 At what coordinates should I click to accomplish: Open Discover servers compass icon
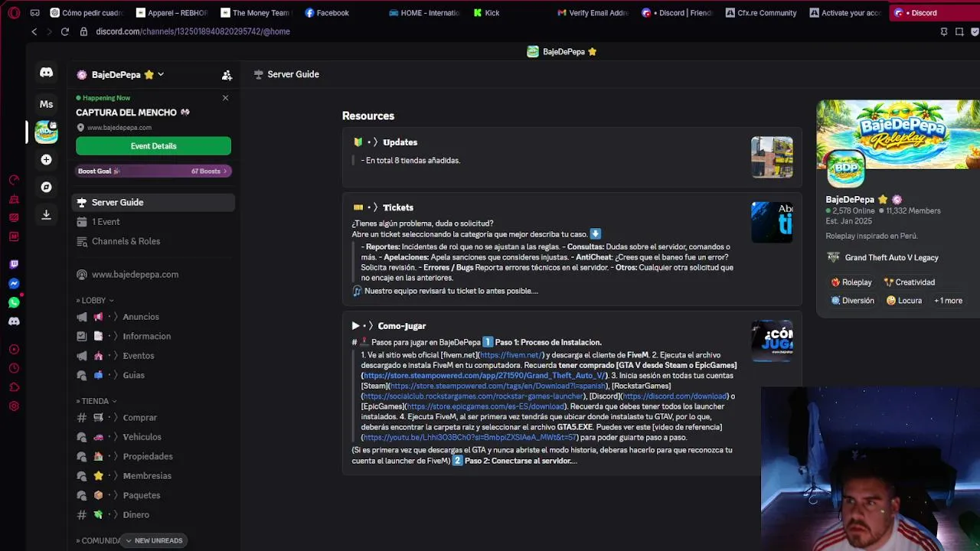[x=47, y=187]
